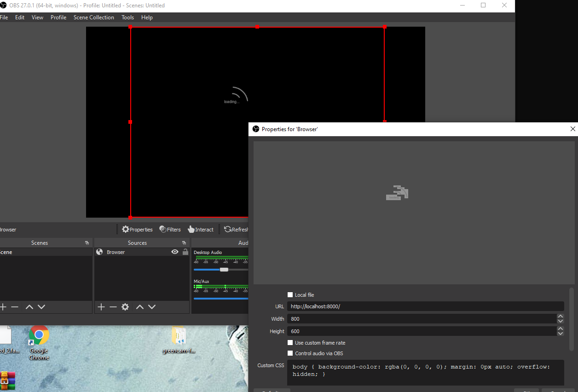Click the browser preview in Properties dialog
The width and height of the screenshot is (578, 392).
coord(414,213)
